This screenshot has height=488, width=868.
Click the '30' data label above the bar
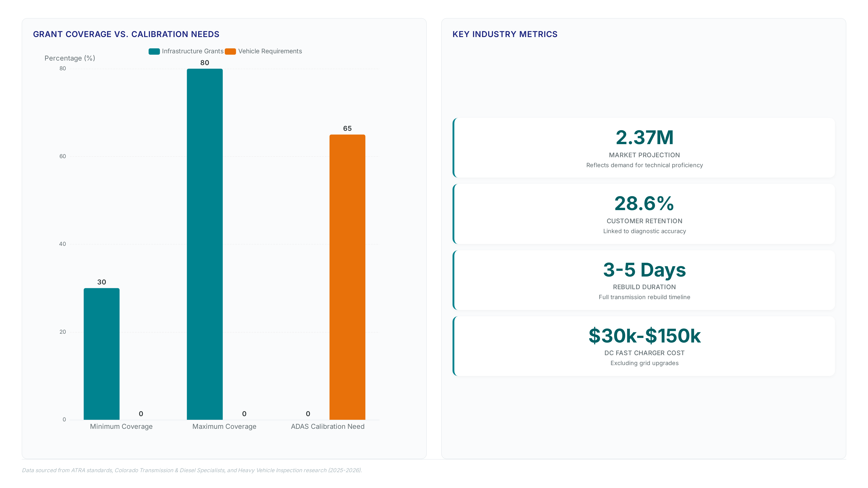(x=101, y=282)
